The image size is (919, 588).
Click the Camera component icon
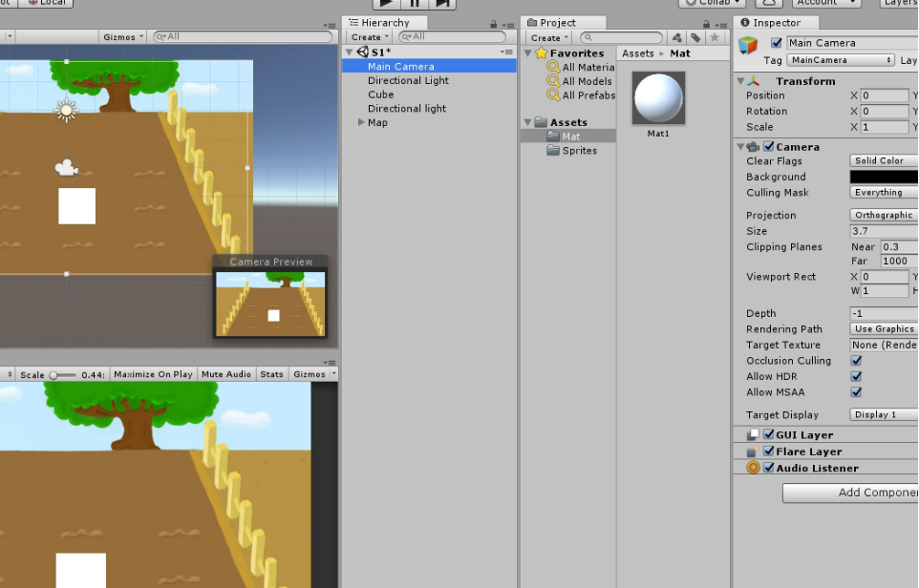(x=754, y=147)
